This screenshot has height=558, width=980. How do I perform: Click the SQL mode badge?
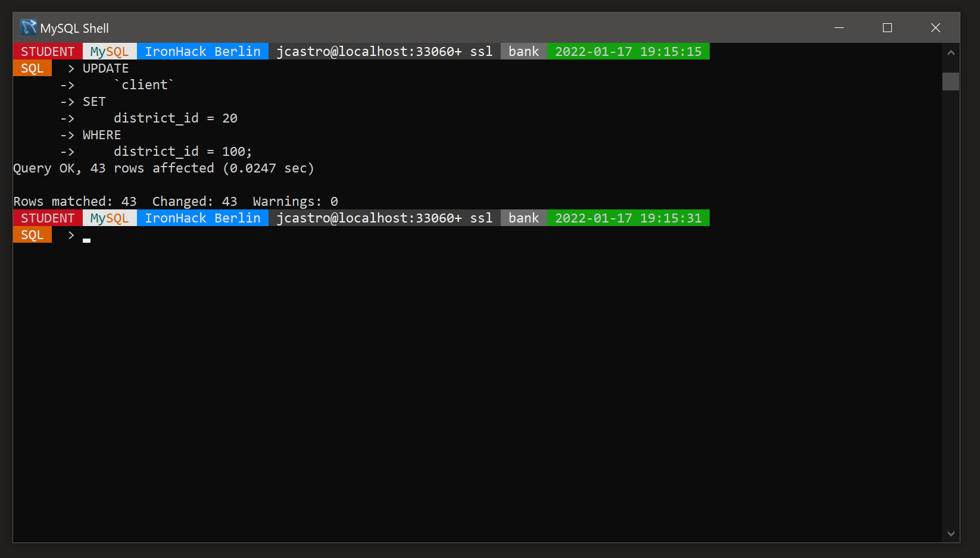click(32, 68)
